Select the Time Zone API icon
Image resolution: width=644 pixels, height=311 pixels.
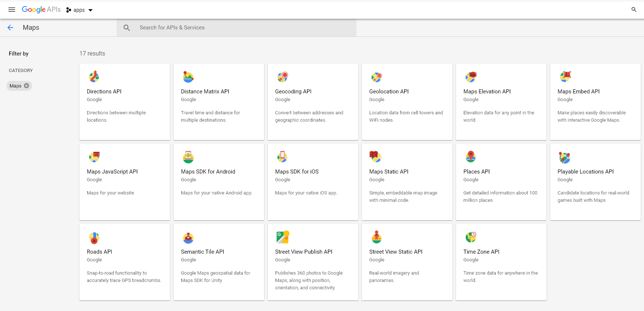pos(471,237)
